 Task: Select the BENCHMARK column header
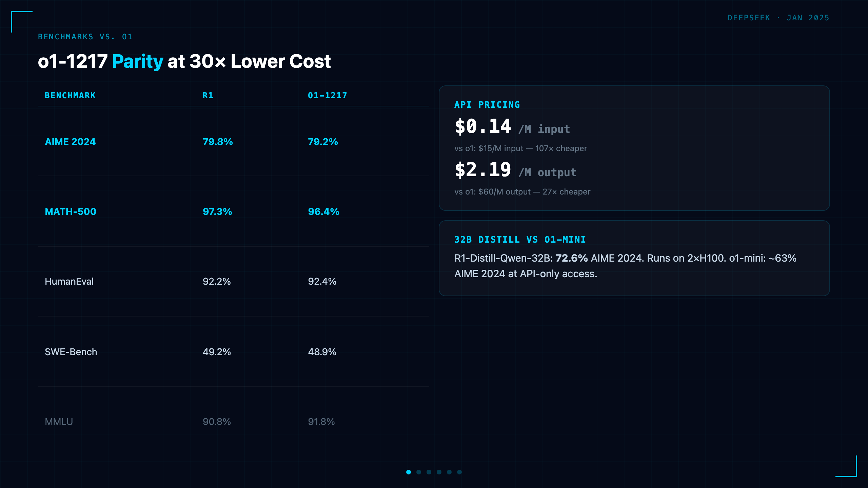pyautogui.click(x=70, y=96)
